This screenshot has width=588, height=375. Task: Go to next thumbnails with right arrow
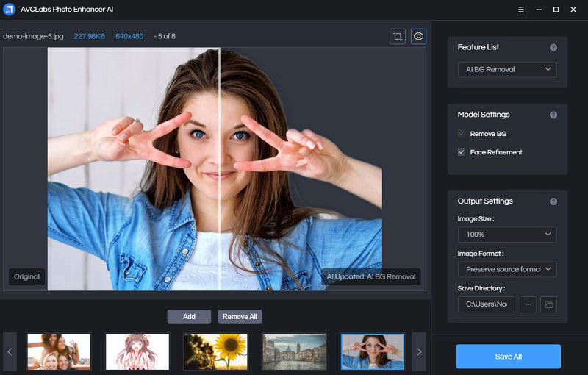[419, 351]
